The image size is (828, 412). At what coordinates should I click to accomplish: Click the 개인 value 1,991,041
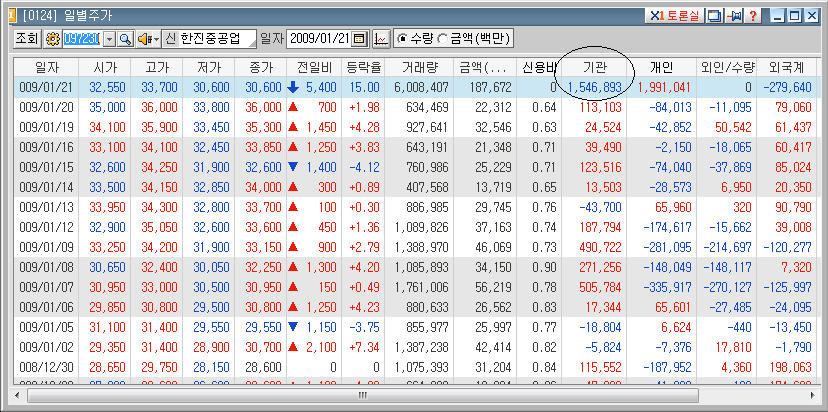[x=665, y=87]
